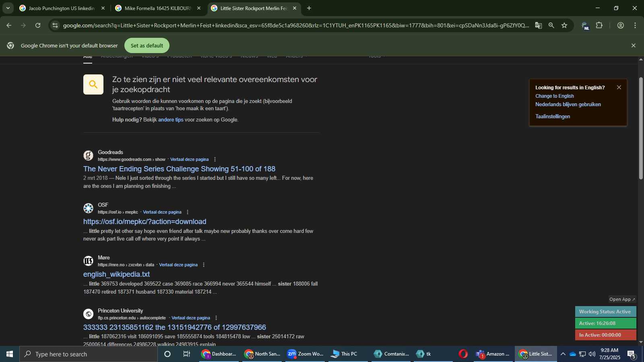Open a new tab with plus button

309,8
